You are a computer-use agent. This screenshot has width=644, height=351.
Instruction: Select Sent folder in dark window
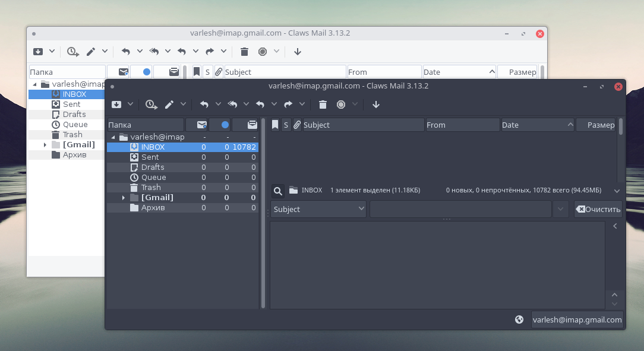tap(183, 157)
